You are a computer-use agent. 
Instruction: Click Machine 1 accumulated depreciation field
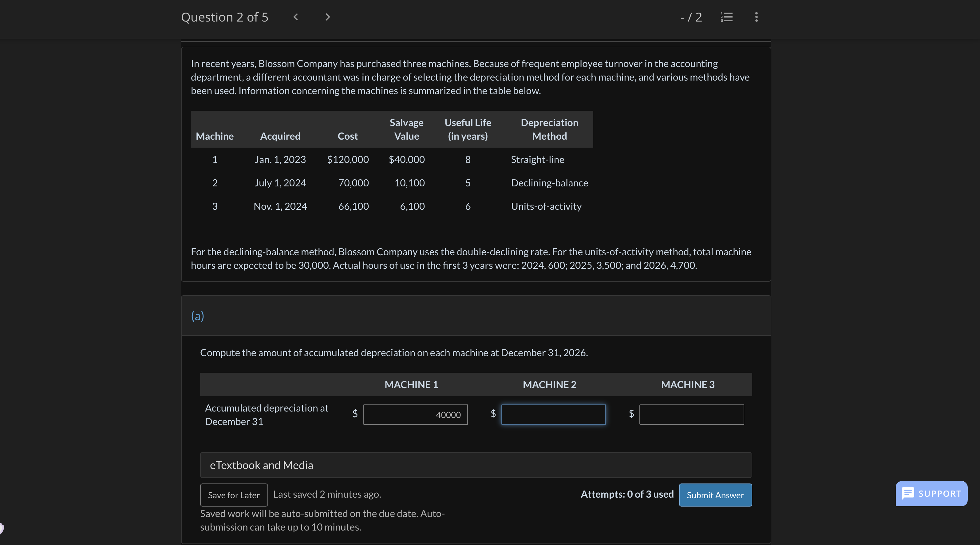click(415, 415)
